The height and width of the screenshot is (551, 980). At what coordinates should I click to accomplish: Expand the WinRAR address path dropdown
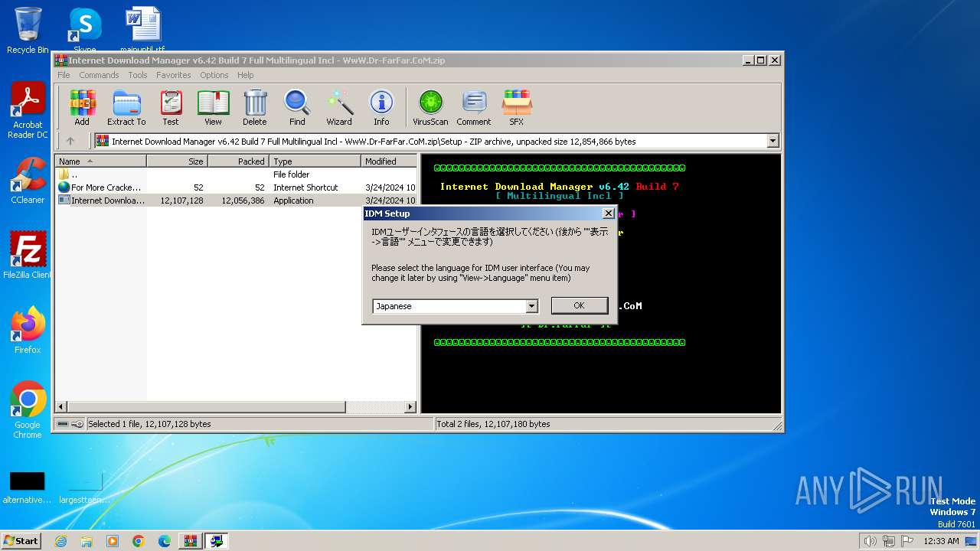(773, 141)
